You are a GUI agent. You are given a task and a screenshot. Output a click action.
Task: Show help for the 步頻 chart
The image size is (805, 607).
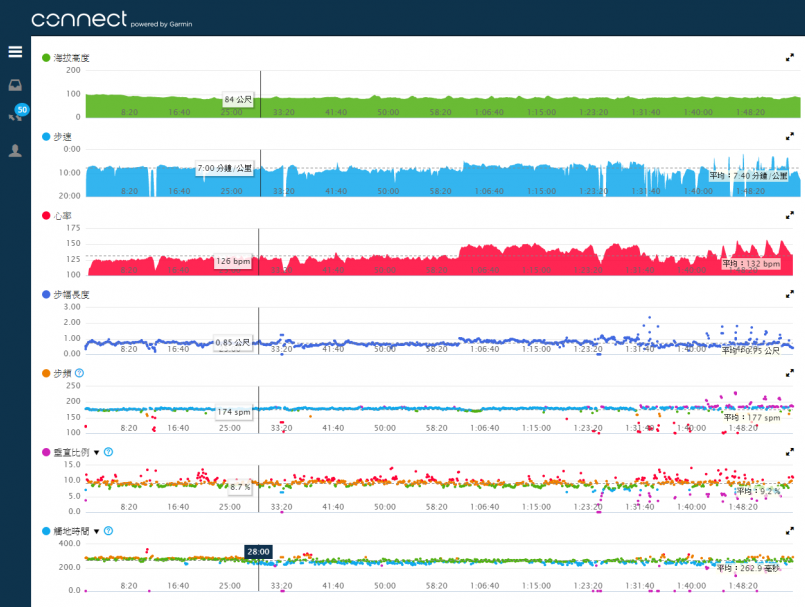[x=79, y=373]
